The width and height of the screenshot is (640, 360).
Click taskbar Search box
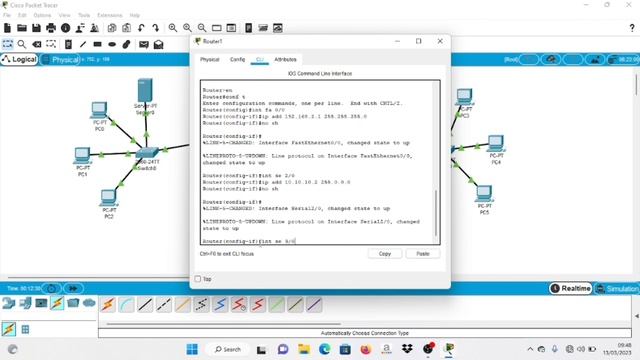pyautogui.click(x=228, y=349)
